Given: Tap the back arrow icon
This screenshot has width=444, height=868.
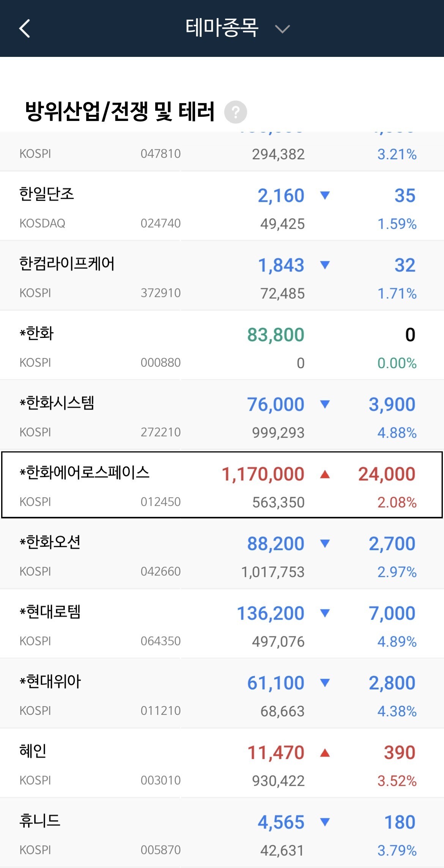Looking at the screenshot, I should tap(25, 28).
